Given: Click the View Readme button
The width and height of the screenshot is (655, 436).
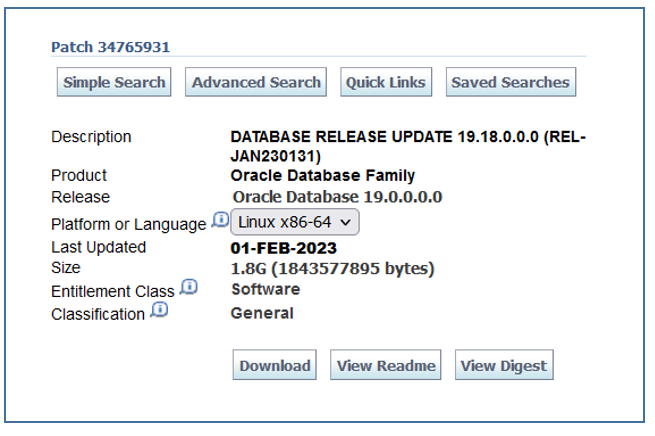Looking at the screenshot, I should (386, 366).
